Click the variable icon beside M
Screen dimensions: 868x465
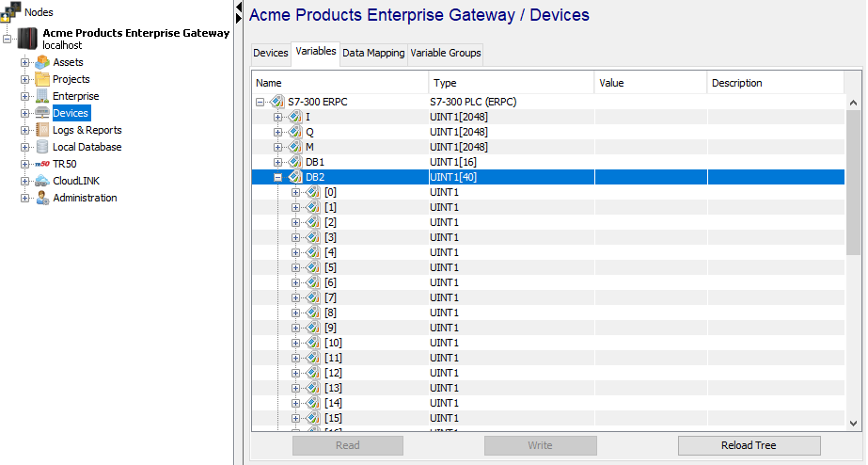(x=295, y=147)
